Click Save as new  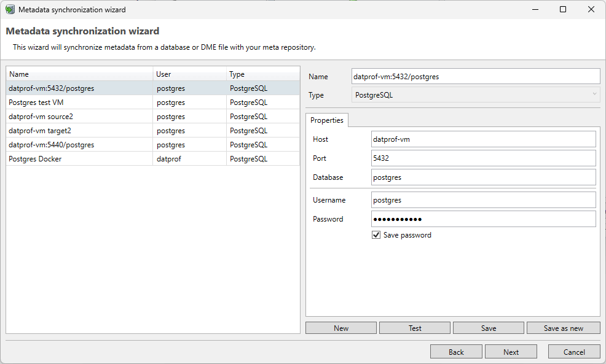coord(563,327)
